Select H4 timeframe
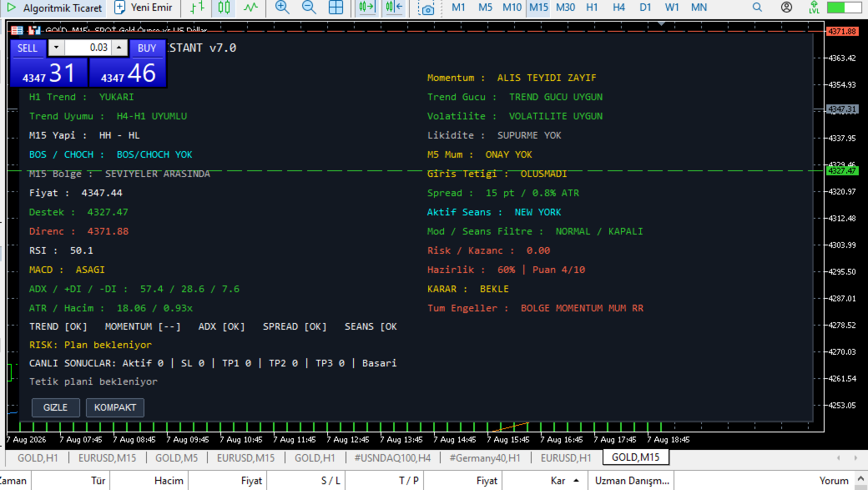 pyautogui.click(x=618, y=8)
